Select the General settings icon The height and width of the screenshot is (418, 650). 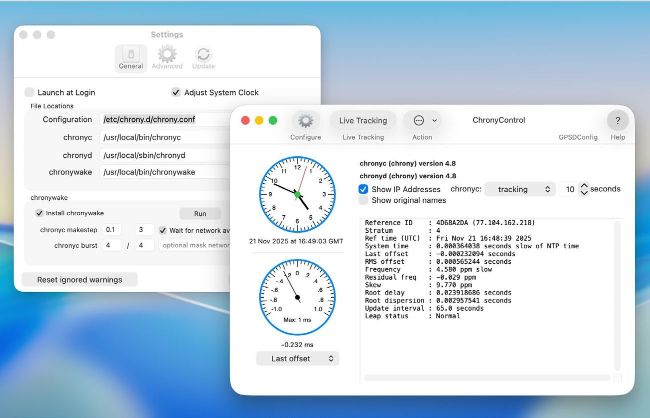point(130,55)
